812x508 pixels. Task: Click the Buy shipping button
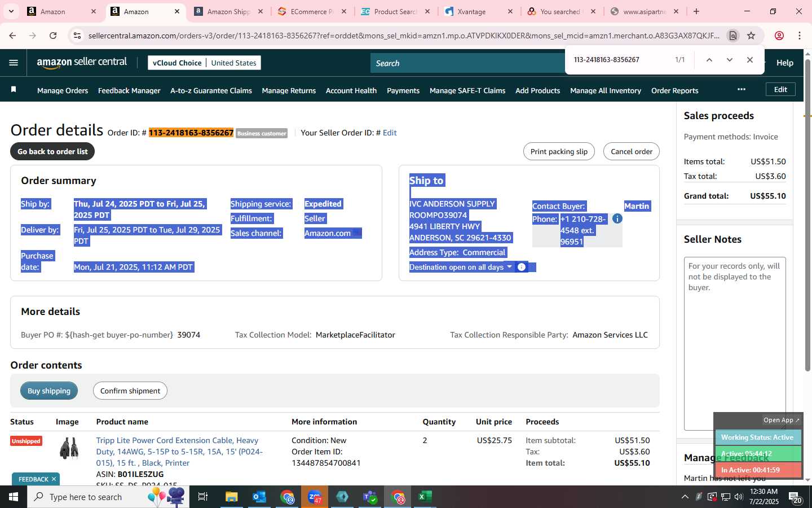coord(49,391)
